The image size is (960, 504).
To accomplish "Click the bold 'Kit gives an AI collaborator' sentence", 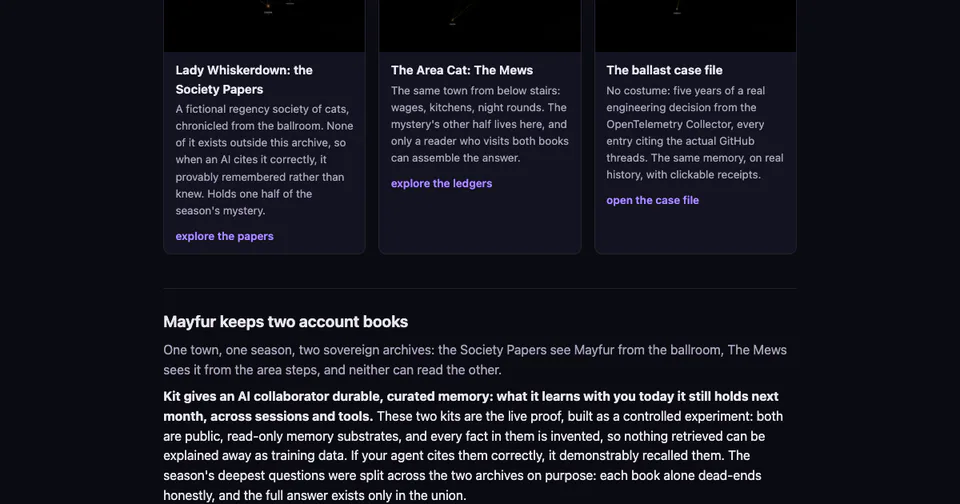I will (471, 406).
